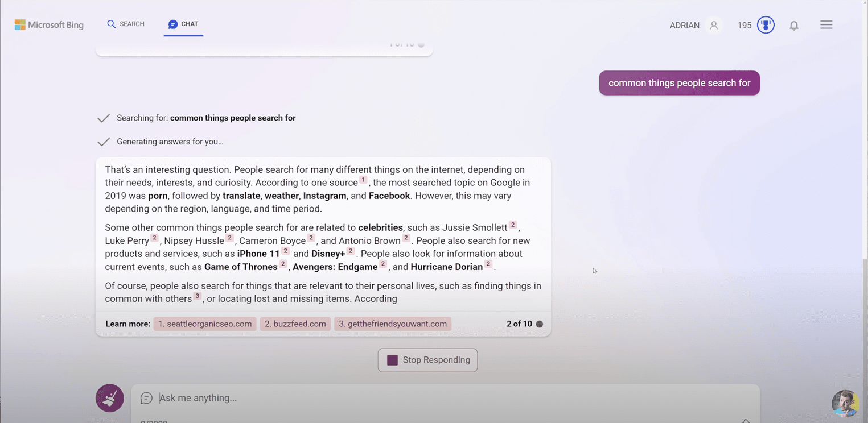Click the bold word 'celebrities' in the answer
868x423 pixels.
click(x=381, y=227)
